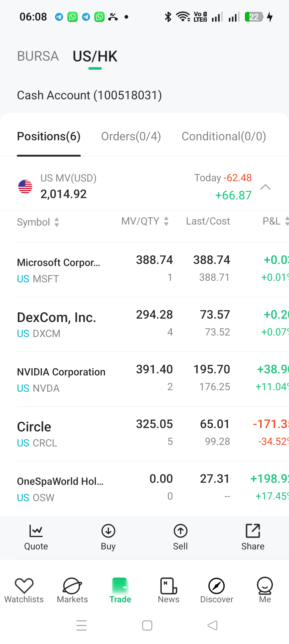
Task: Open the Quote chart icon
Action: (36, 531)
